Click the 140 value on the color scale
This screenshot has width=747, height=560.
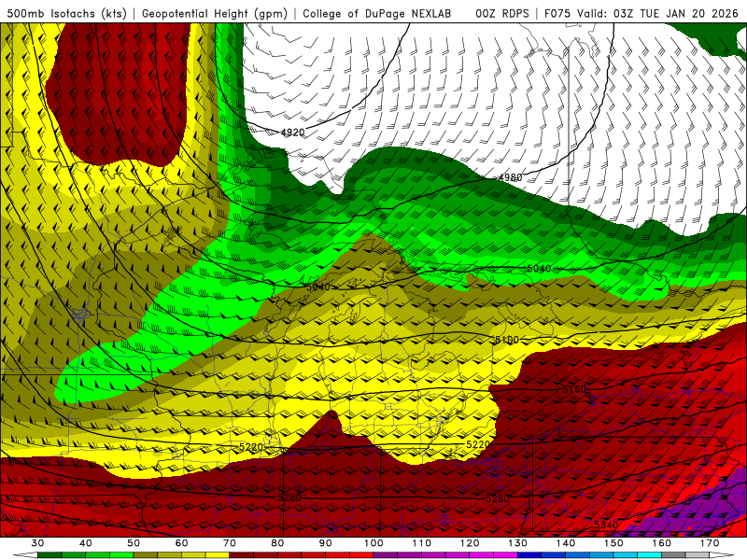[566, 543]
